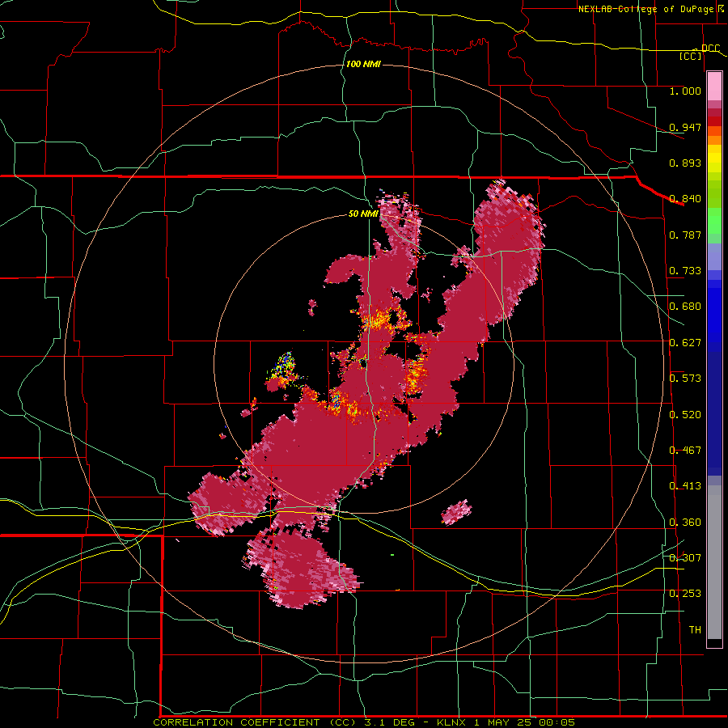The height and width of the screenshot is (728, 728).
Task: Click the TH label on the scale
Action: (695, 630)
